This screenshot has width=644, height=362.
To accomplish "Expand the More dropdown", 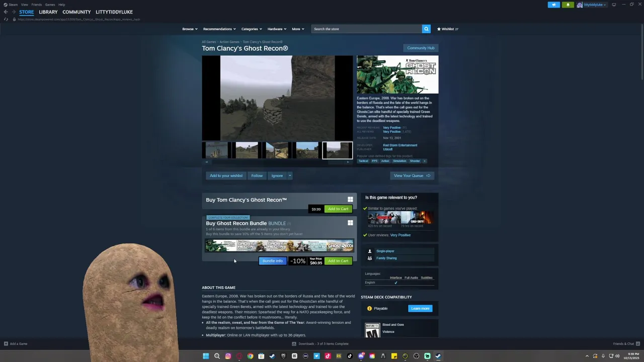I will point(298,29).
